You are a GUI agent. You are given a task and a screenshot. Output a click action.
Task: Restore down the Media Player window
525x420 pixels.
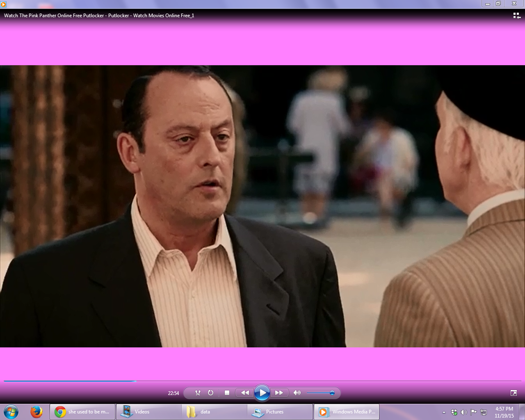tap(498, 4)
